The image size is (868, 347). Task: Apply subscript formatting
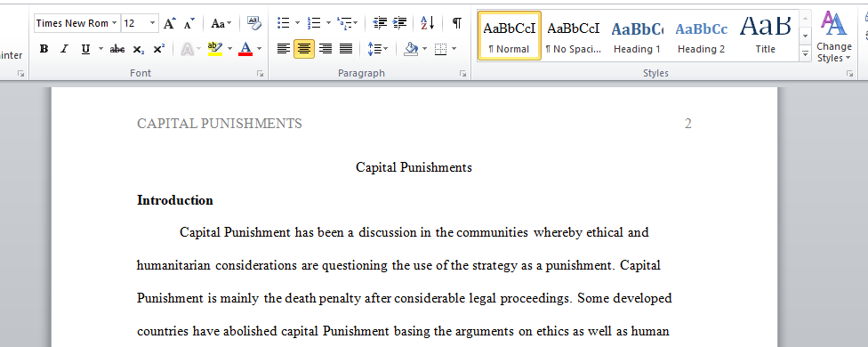139,49
